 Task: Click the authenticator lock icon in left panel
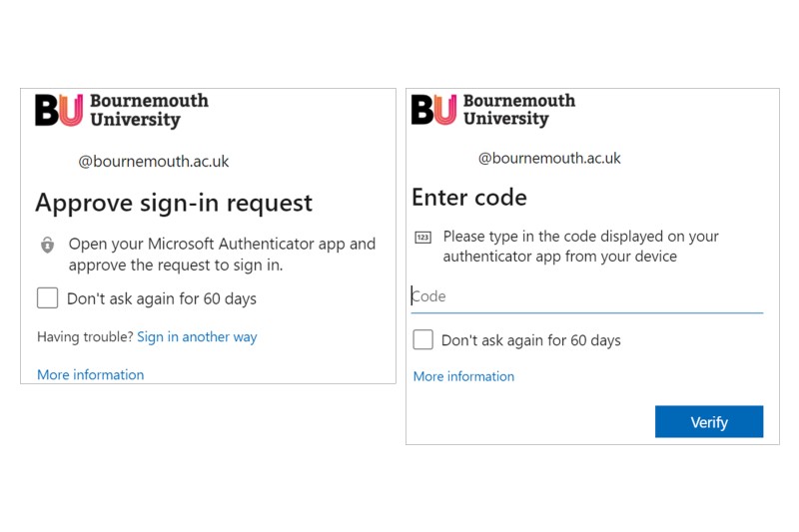47,245
